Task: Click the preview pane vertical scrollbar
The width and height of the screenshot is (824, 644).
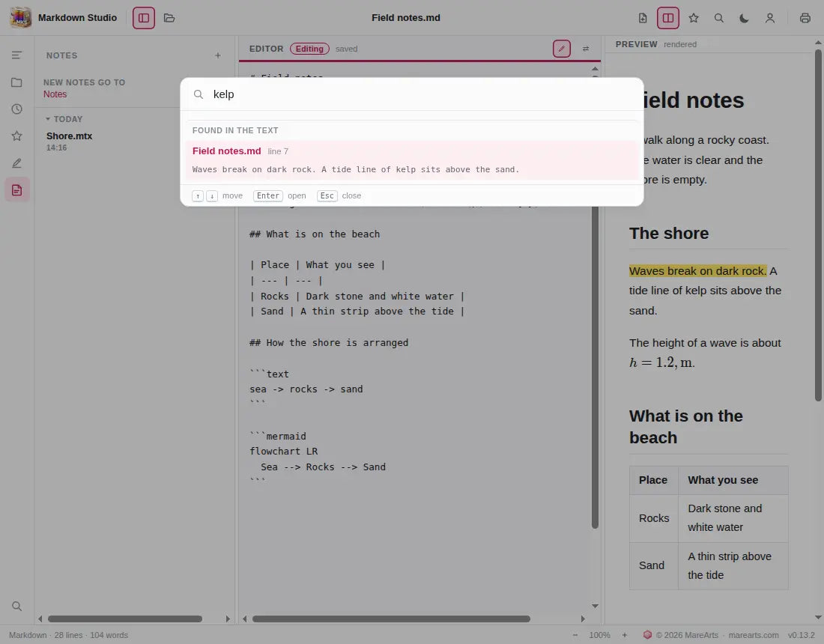Action: coord(818,226)
